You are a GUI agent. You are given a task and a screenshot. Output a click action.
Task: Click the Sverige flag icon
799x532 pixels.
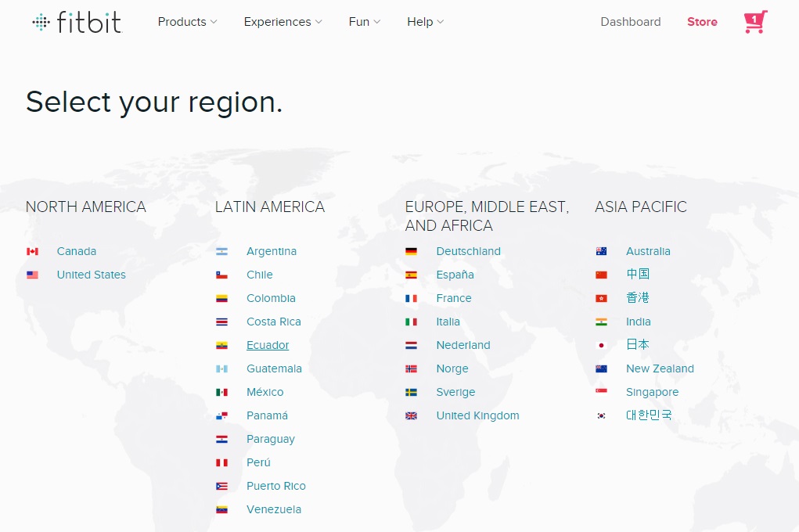pyautogui.click(x=411, y=392)
